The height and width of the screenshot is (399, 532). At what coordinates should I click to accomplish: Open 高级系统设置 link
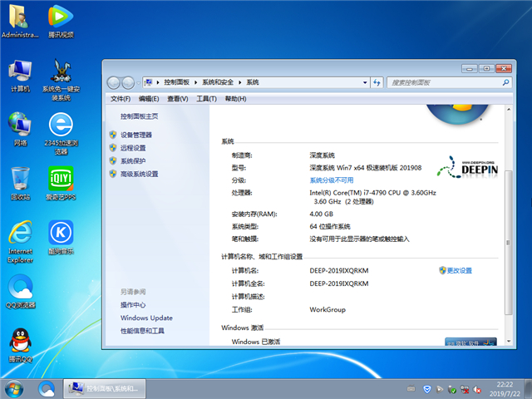coord(139,174)
